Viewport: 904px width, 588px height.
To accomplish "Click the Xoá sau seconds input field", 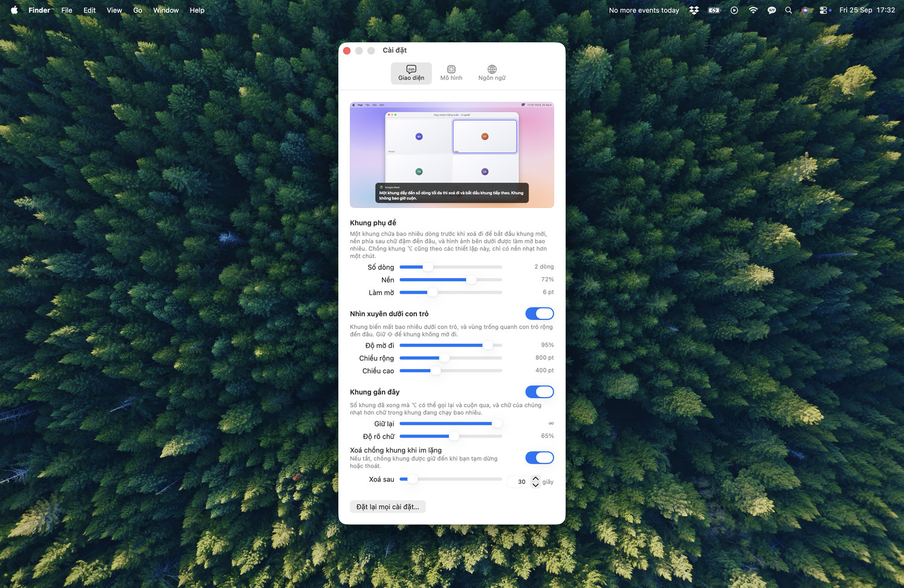I will [518, 482].
